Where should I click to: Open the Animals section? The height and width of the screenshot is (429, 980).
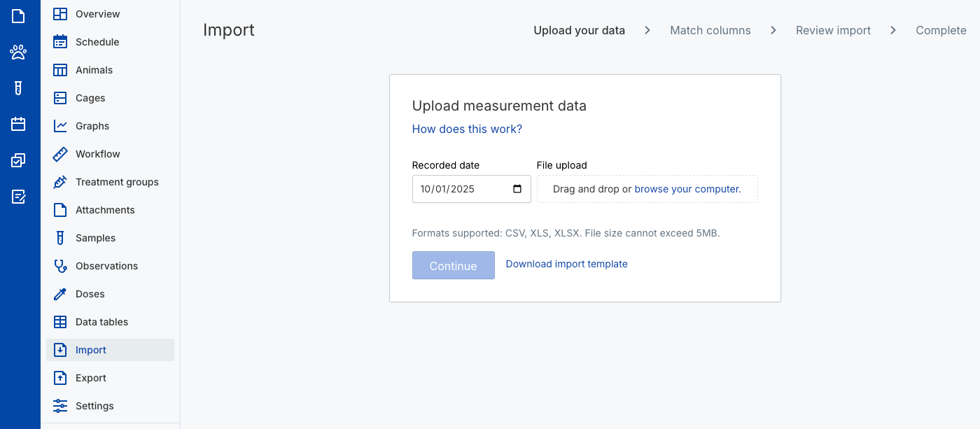tap(94, 70)
